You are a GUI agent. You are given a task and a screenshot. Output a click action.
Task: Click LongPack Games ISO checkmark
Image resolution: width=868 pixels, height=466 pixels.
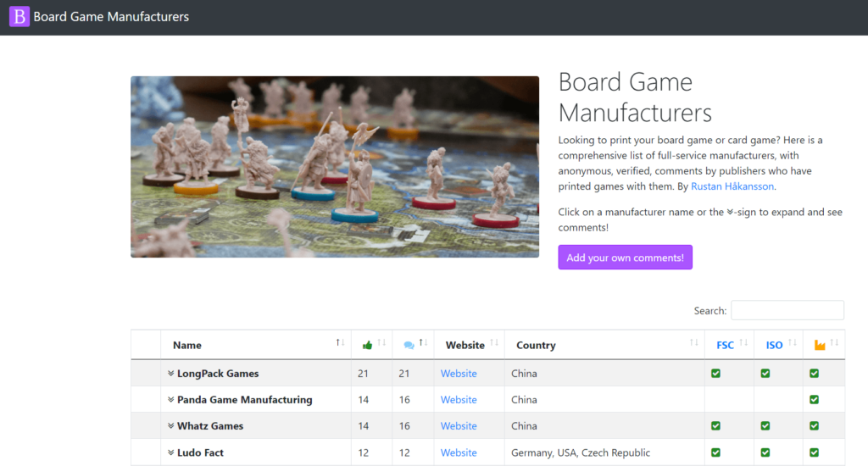tap(765, 374)
